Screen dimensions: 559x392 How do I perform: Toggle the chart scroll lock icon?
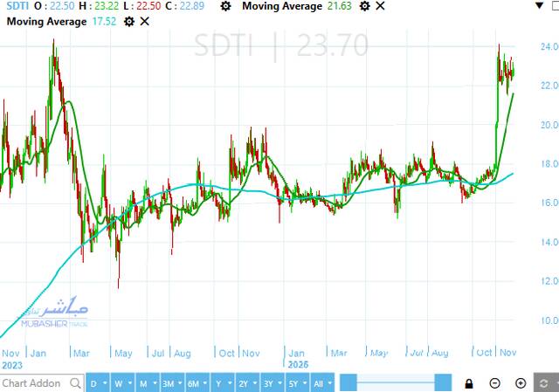pyautogui.click(x=470, y=383)
